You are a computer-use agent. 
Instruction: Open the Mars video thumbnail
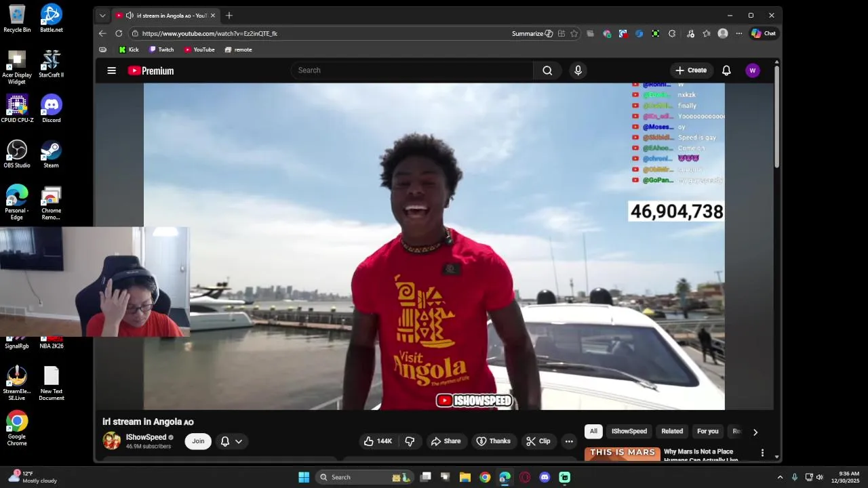623,454
